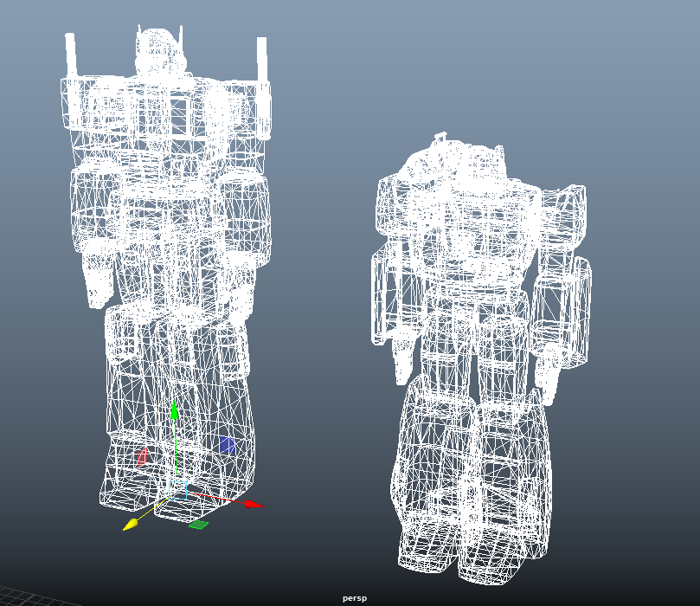Click the grid corner at viewport bottom-left

point(17,597)
